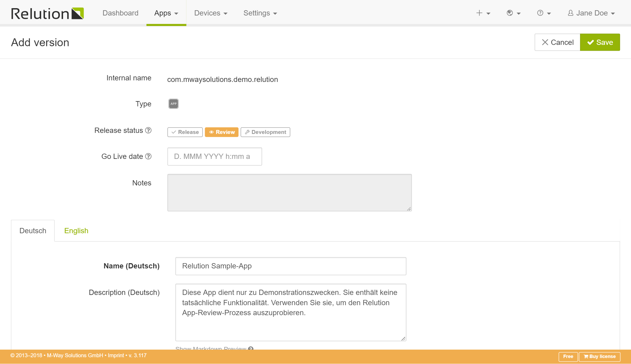Expand the Devices menu
631x364 pixels.
tap(211, 13)
